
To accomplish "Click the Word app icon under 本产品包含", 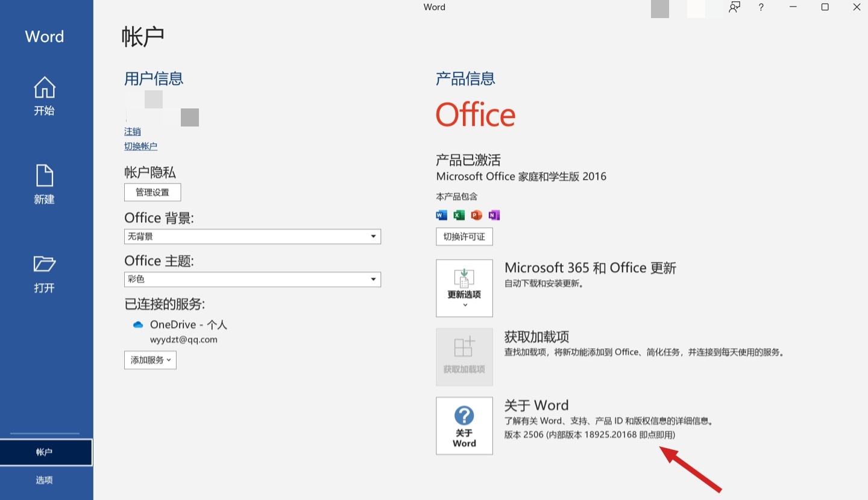I will click(442, 215).
